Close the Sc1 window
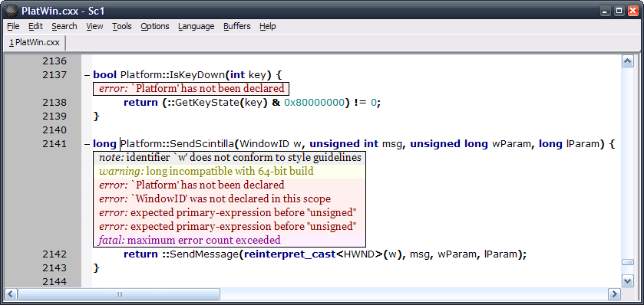The image size is (644, 305). 632,11
